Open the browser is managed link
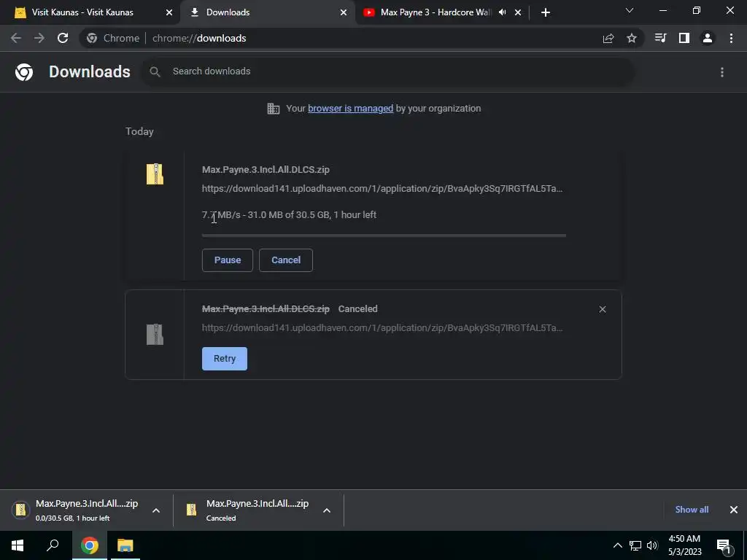This screenshot has height=560, width=747. [x=351, y=109]
